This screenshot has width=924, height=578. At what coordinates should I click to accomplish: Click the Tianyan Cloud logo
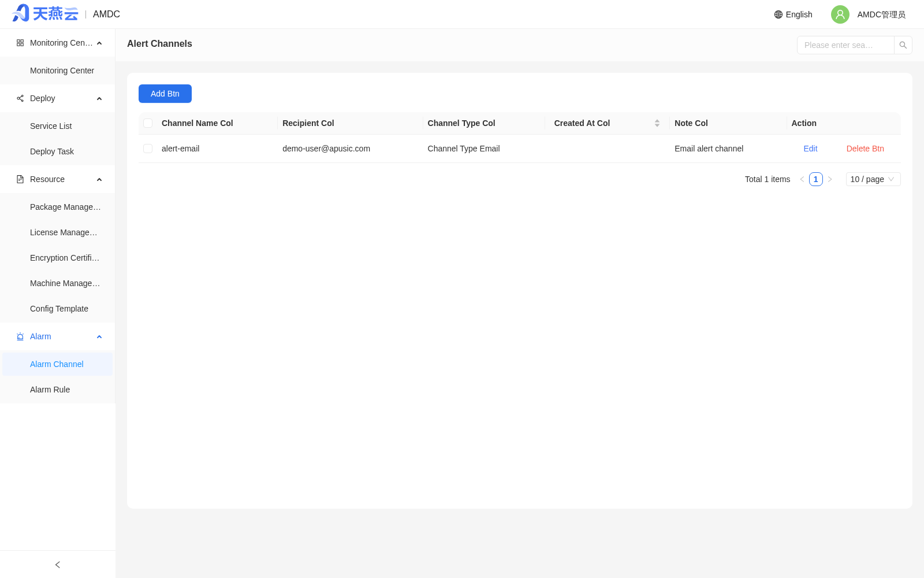coord(45,13)
